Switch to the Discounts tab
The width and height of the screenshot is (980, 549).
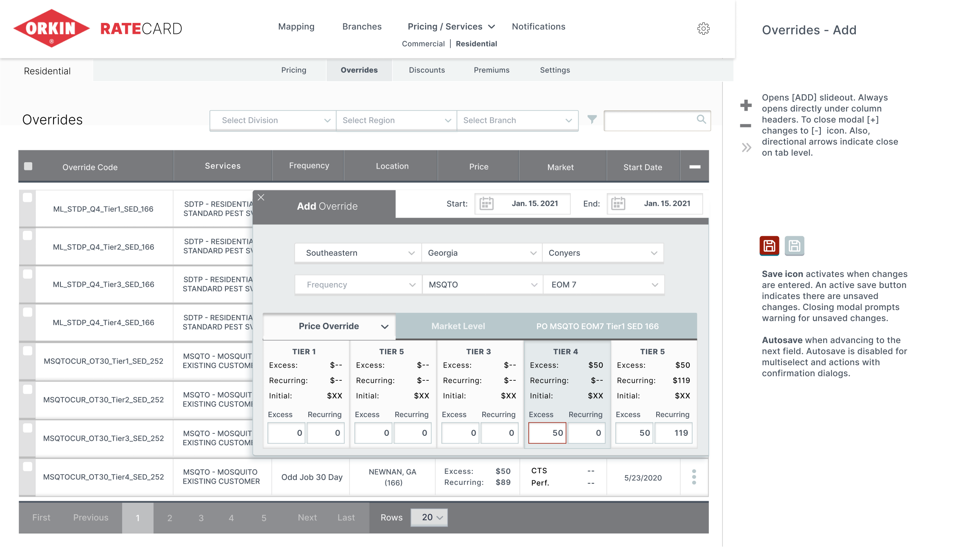click(427, 70)
